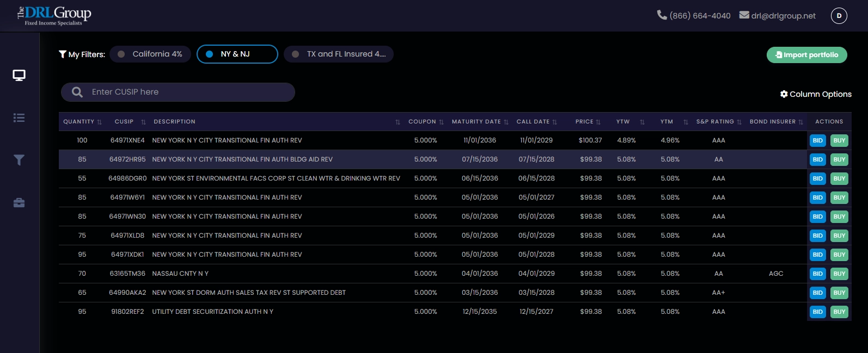Focus the Enter CUSIP search field
Viewport: 868px width, 353px height.
185,92
